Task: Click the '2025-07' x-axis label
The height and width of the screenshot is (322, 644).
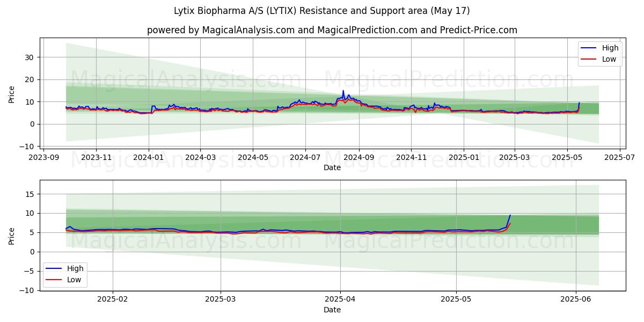Action: 620,158
